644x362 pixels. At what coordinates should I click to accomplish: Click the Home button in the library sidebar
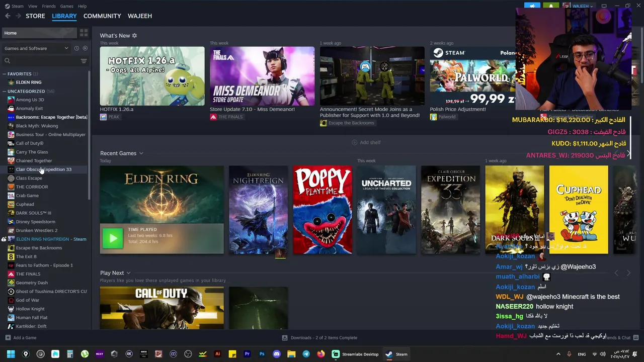click(x=39, y=33)
